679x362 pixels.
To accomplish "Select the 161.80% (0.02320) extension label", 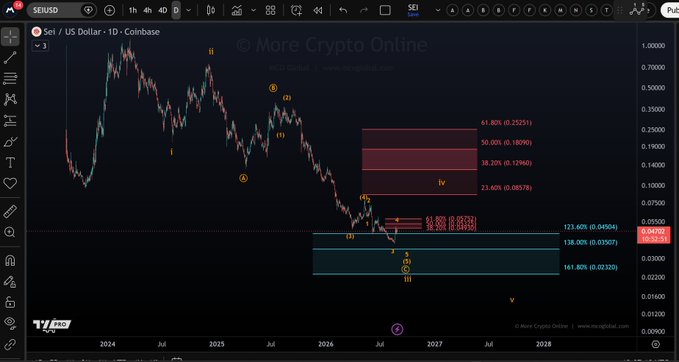I will [591, 268].
